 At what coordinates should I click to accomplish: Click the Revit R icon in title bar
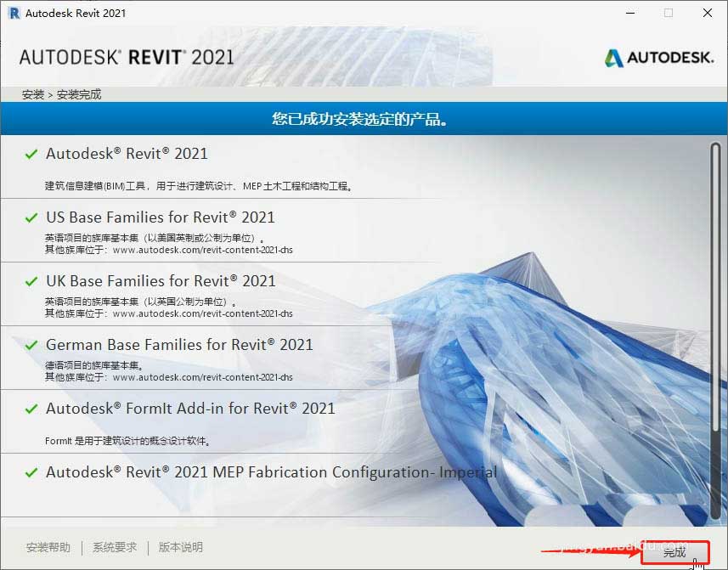[x=14, y=13]
